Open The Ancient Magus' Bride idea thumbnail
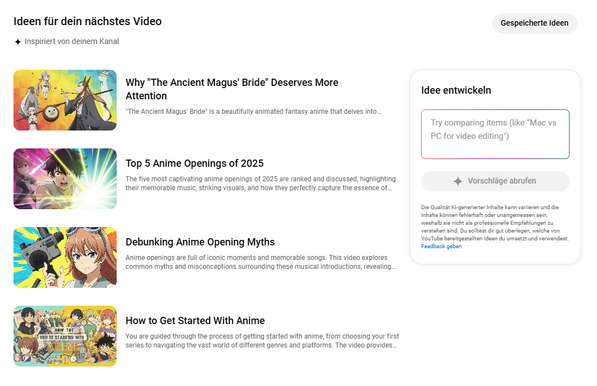 pos(65,100)
